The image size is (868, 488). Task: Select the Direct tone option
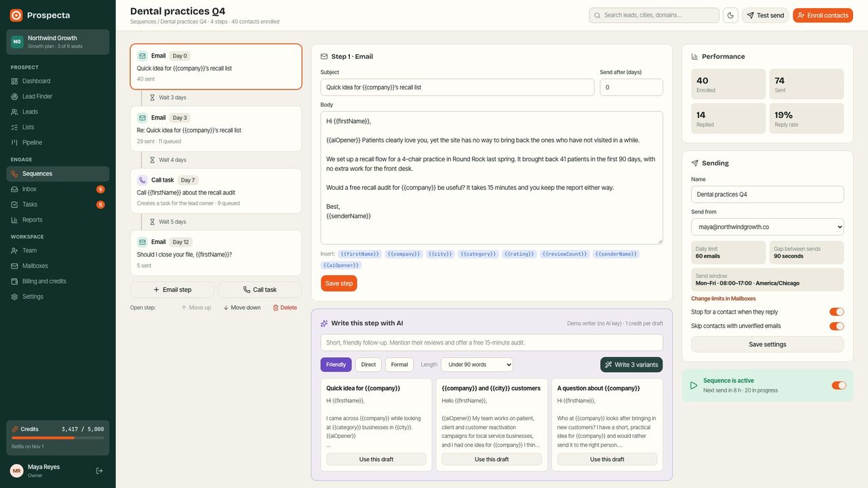[368, 365]
